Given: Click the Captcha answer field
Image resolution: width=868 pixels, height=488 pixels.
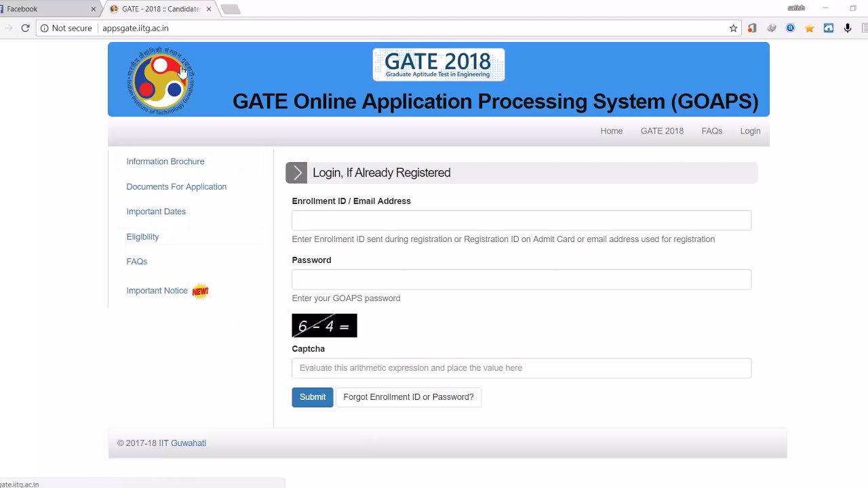Looking at the screenshot, I should point(521,368).
